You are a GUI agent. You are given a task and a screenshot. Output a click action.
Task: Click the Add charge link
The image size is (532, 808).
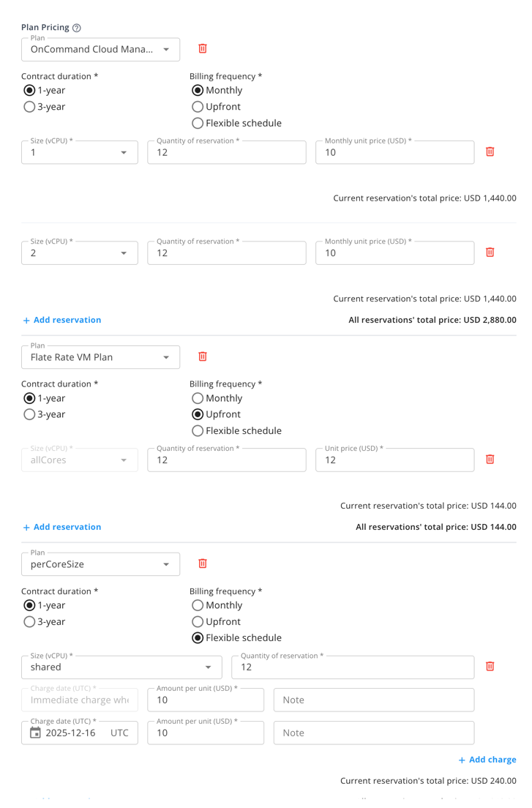(487, 760)
